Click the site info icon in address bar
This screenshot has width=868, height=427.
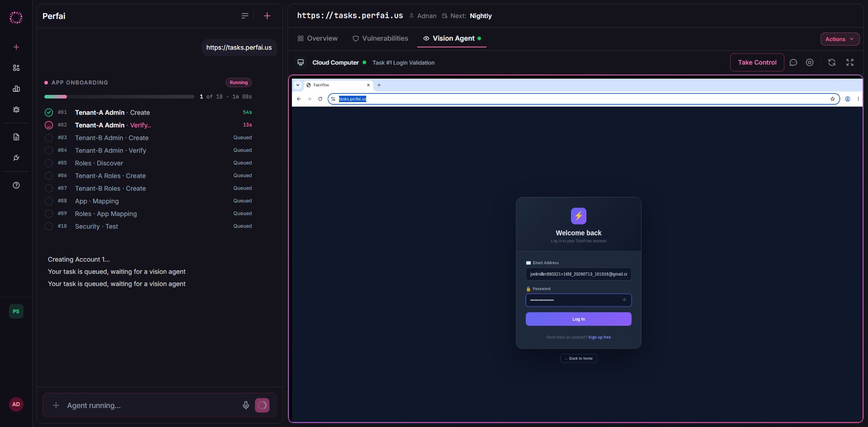[333, 99]
